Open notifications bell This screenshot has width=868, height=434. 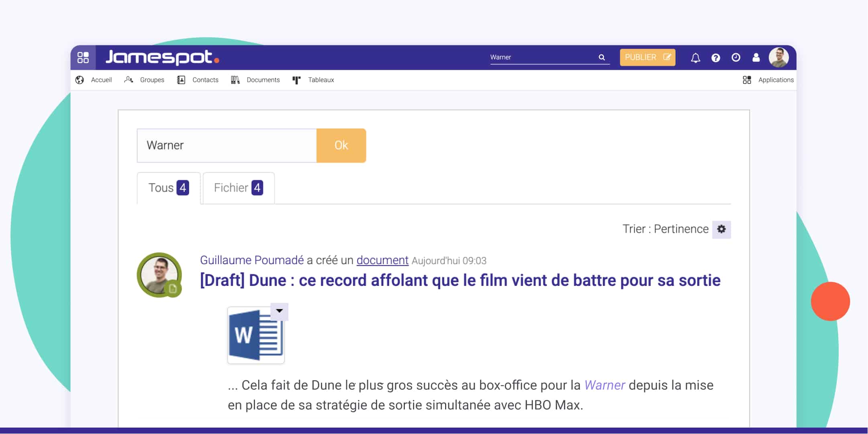695,58
